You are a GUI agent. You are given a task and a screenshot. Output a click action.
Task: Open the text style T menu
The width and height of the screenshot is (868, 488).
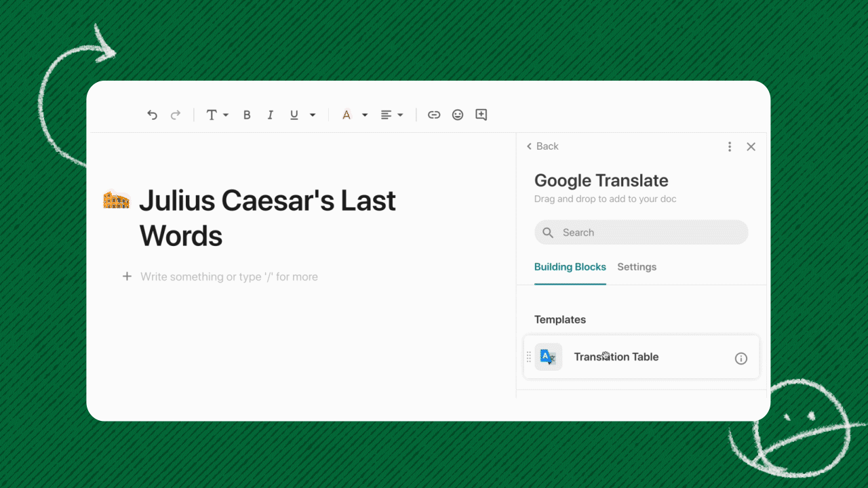coord(212,115)
